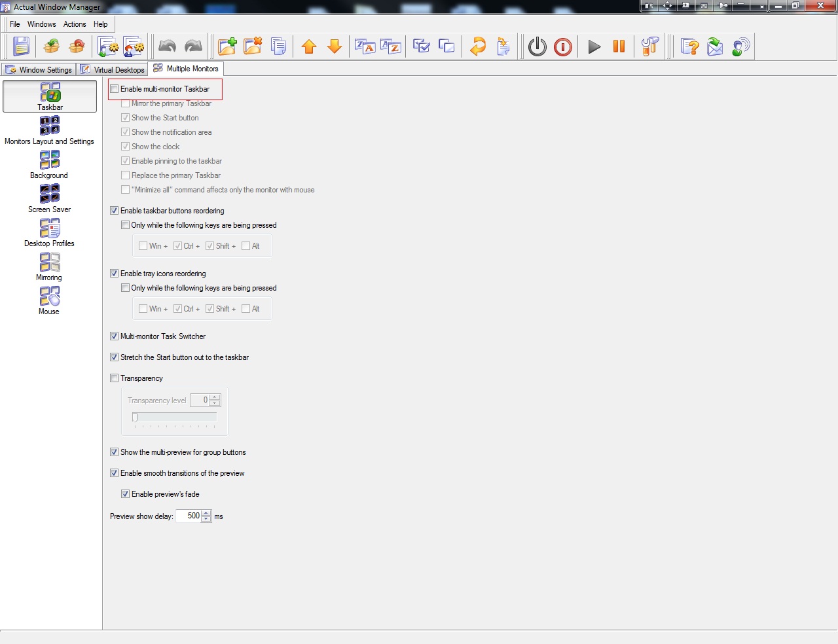Click the gray Undo arrow icon
Screen dimensions: 838x644
168,46
